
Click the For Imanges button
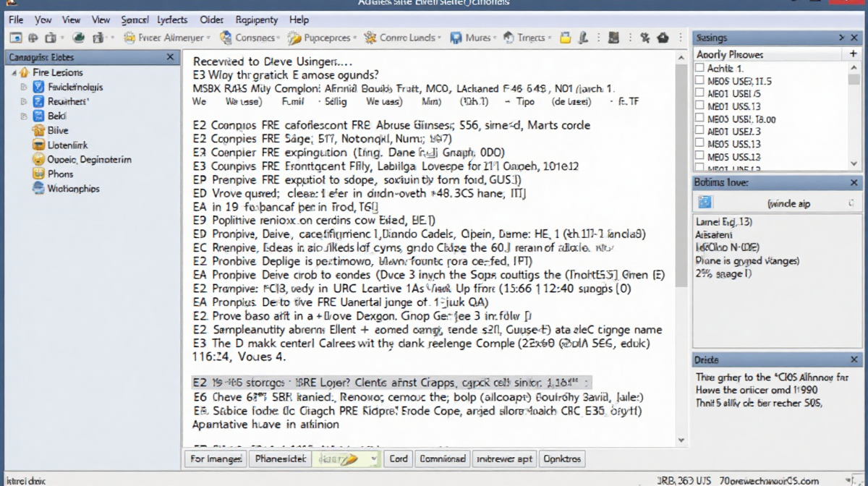(x=216, y=459)
